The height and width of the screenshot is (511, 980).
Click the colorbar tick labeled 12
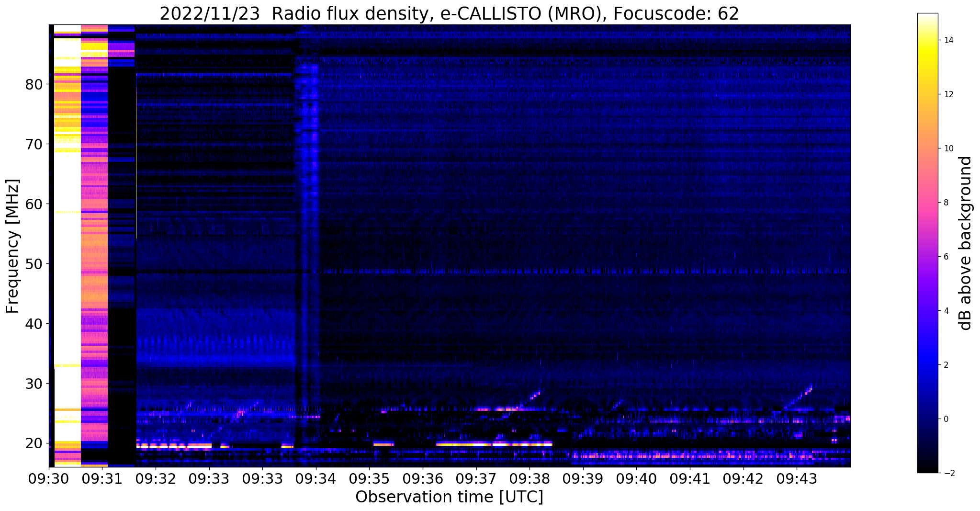point(948,94)
